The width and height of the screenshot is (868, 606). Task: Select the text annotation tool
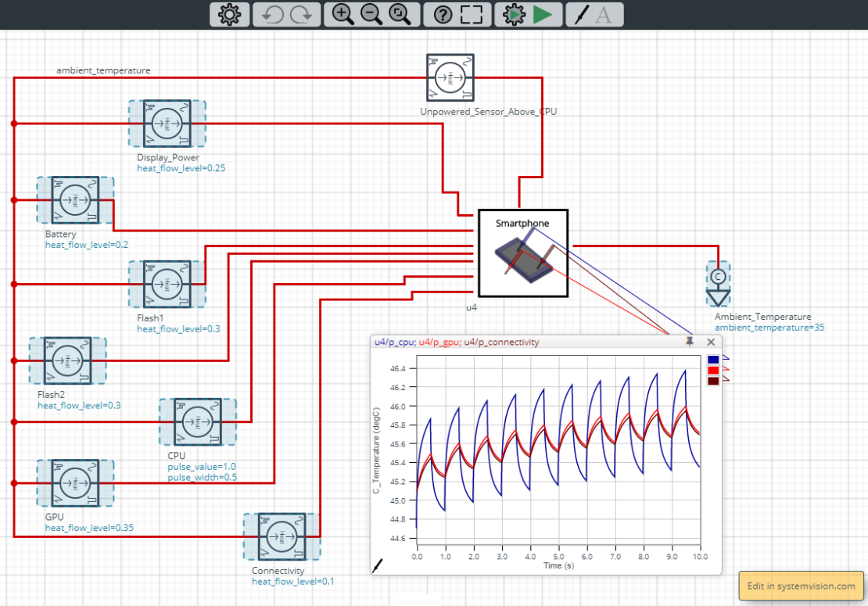[x=605, y=14]
